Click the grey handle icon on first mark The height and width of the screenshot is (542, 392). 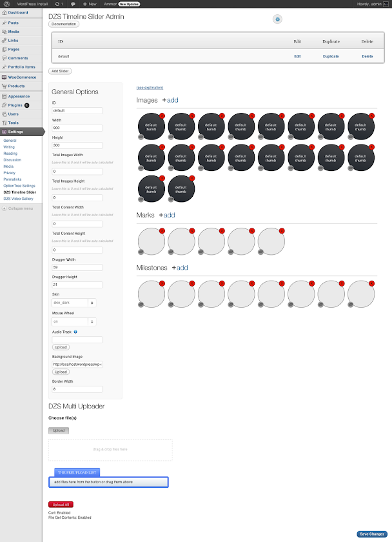point(141,252)
